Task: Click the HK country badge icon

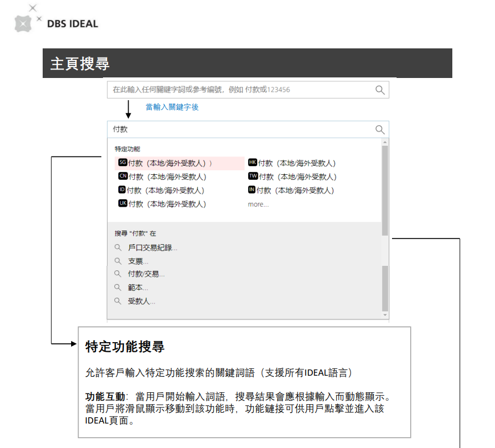Action: click(x=253, y=162)
